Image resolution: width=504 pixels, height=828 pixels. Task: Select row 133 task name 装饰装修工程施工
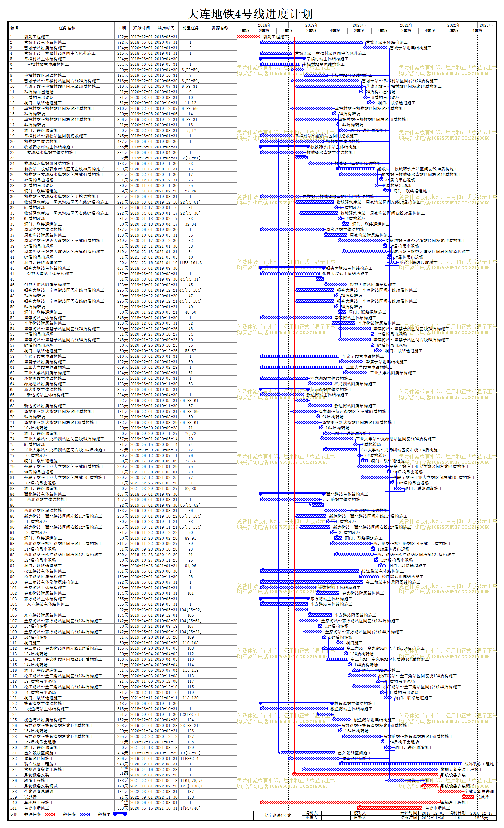(40, 764)
